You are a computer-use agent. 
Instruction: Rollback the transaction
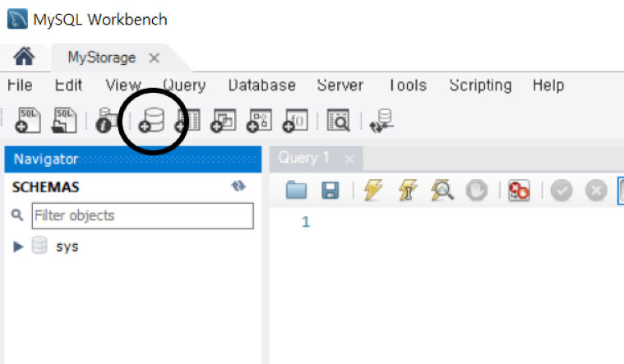point(596,191)
